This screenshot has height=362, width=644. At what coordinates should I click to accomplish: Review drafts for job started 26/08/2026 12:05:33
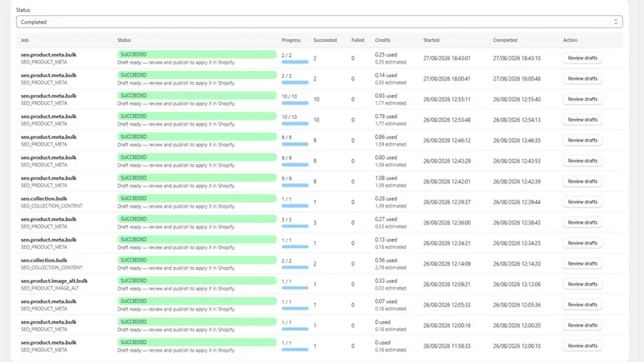tap(582, 305)
